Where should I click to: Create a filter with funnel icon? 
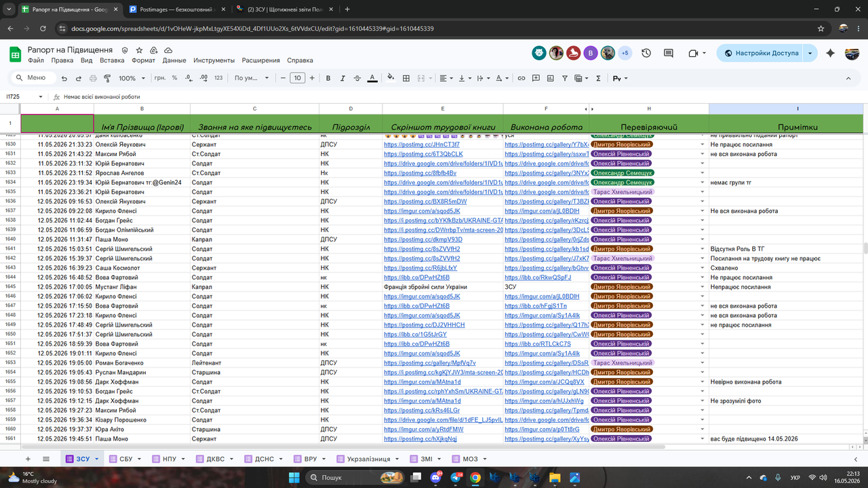[x=566, y=78]
